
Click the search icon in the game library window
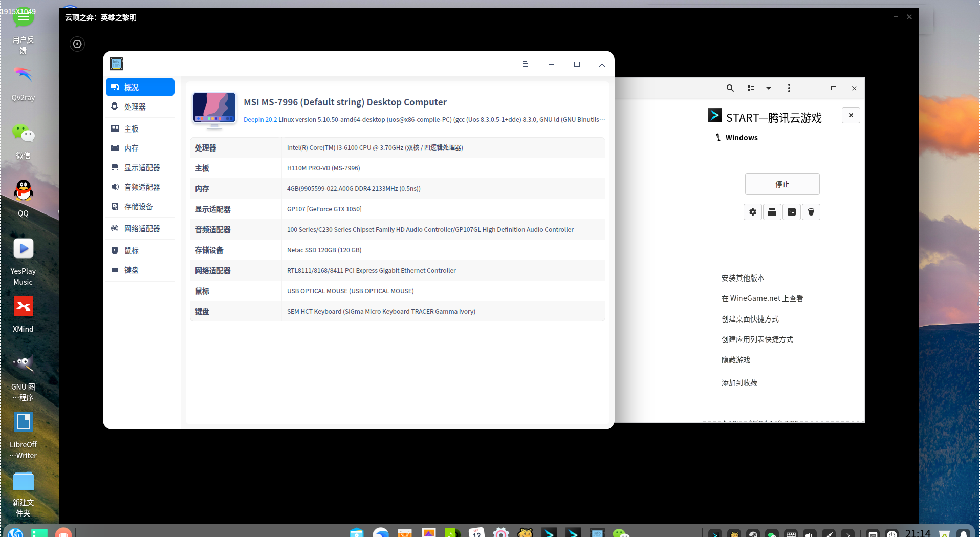pos(730,88)
